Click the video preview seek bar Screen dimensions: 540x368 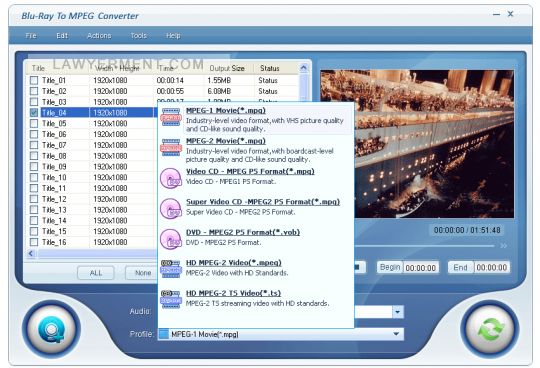[425, 246]
